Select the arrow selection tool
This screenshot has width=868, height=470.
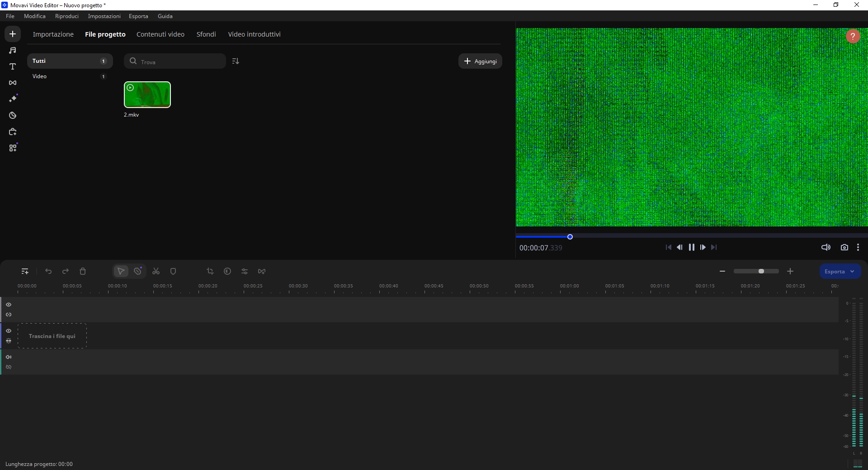[x=121, y=271]
